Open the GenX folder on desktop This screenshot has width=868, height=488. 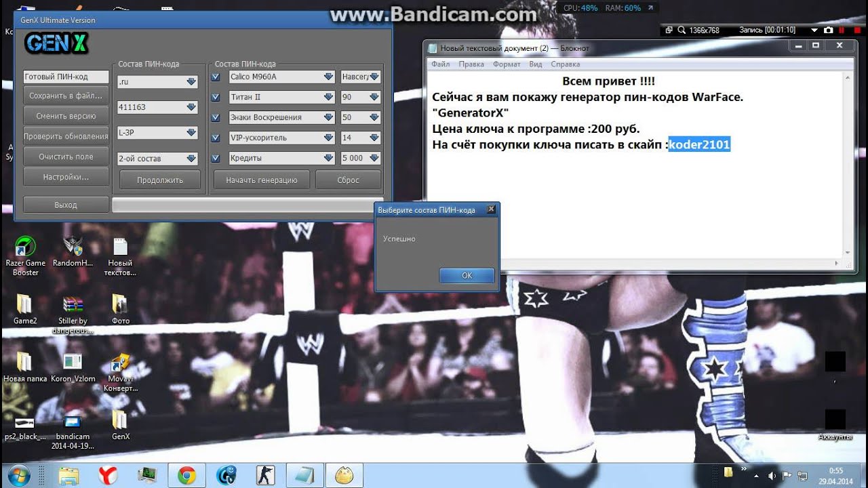[x=120, y=426]
